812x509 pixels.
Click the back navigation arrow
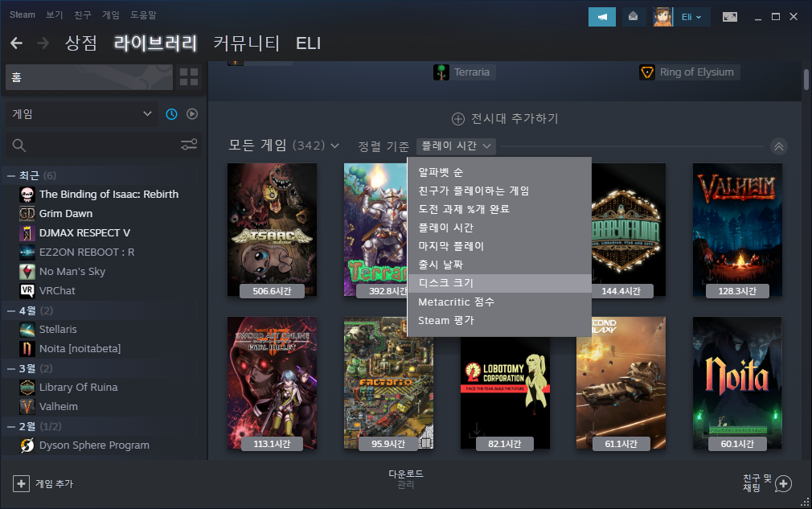(x=17, y=43)
